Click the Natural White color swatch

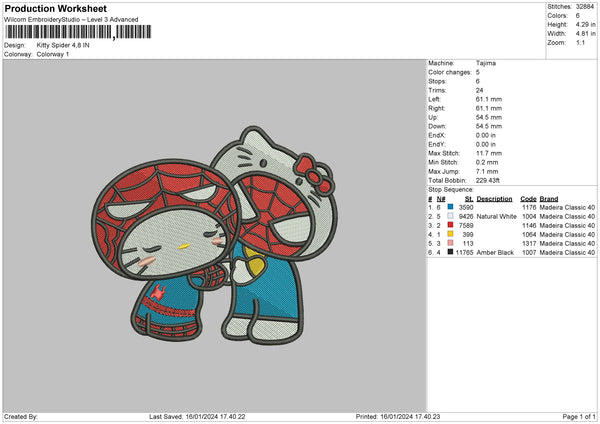point(450,216)
